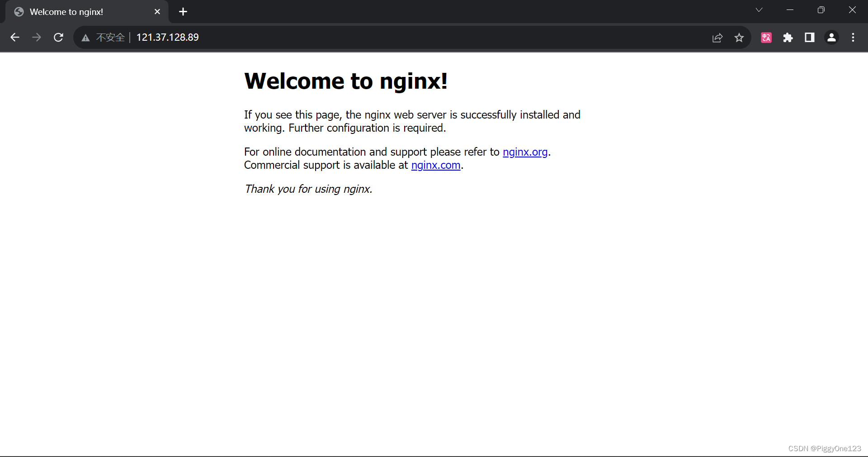Bookmark this page with the star
Image resolution: width=868 pixels, height=457 pixels.
click(x=739, y=38)
